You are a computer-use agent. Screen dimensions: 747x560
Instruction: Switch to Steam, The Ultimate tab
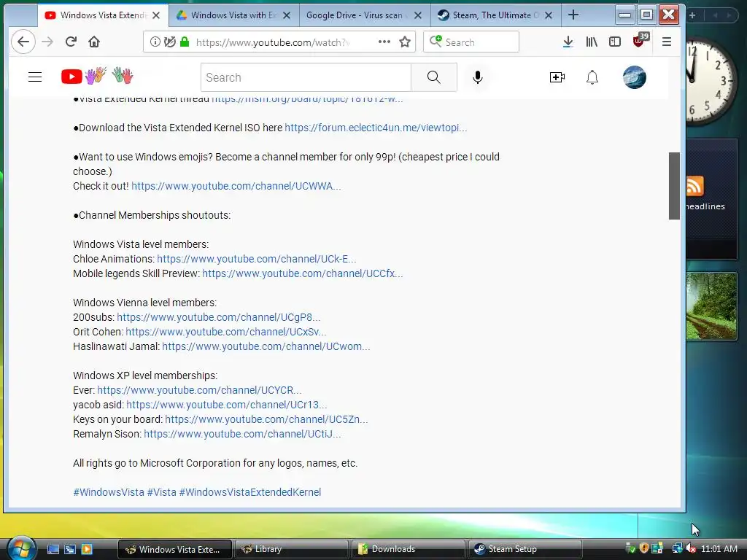[495, 15]
